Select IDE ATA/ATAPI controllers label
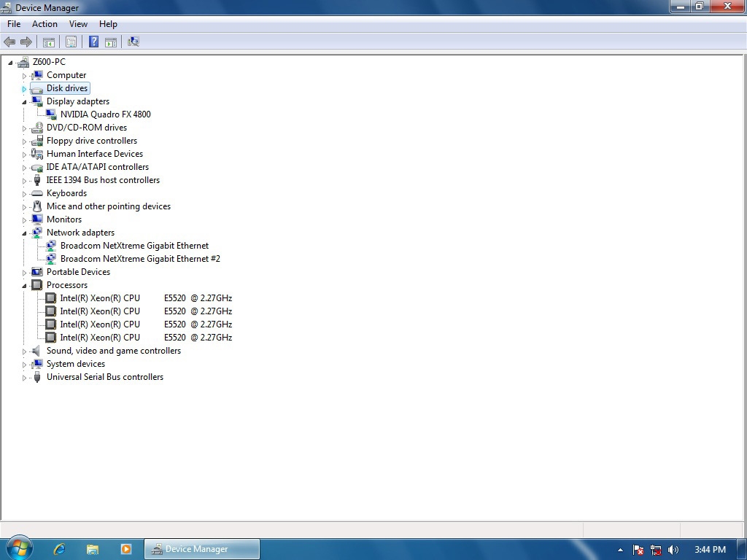The height and width of the screenshot is (560, 747). coord(98,167)
